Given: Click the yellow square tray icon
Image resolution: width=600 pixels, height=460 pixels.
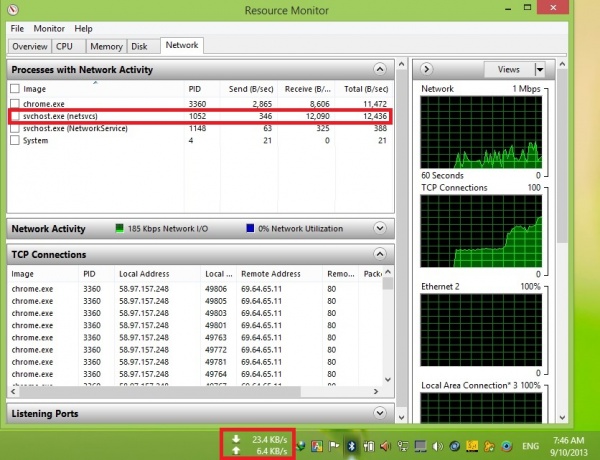Looking at the screenshot, I should (472, 445).
